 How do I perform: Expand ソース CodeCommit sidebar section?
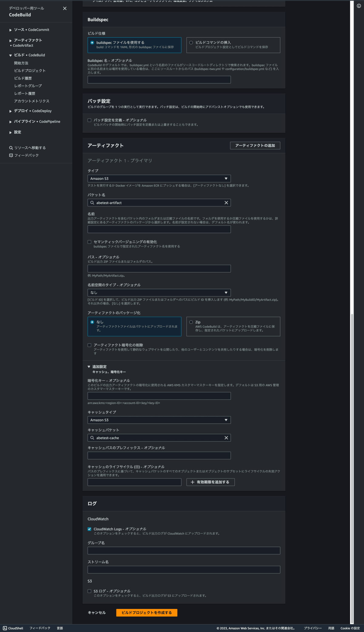(11, 30)
